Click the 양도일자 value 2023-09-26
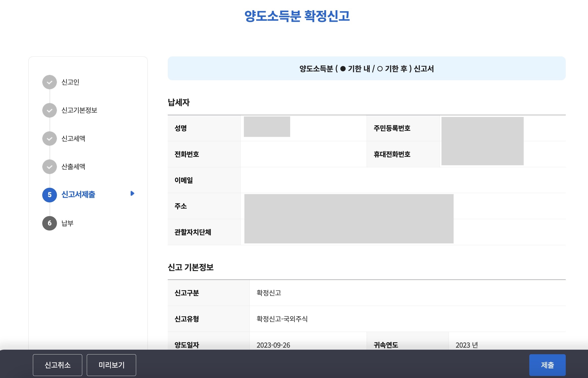588x378 pixels. [273, 345]
